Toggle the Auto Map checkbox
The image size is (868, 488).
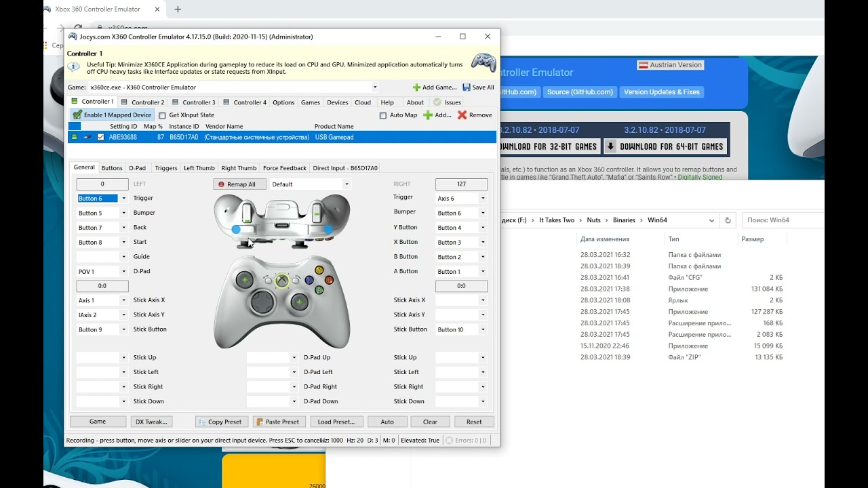coord(383,115)
